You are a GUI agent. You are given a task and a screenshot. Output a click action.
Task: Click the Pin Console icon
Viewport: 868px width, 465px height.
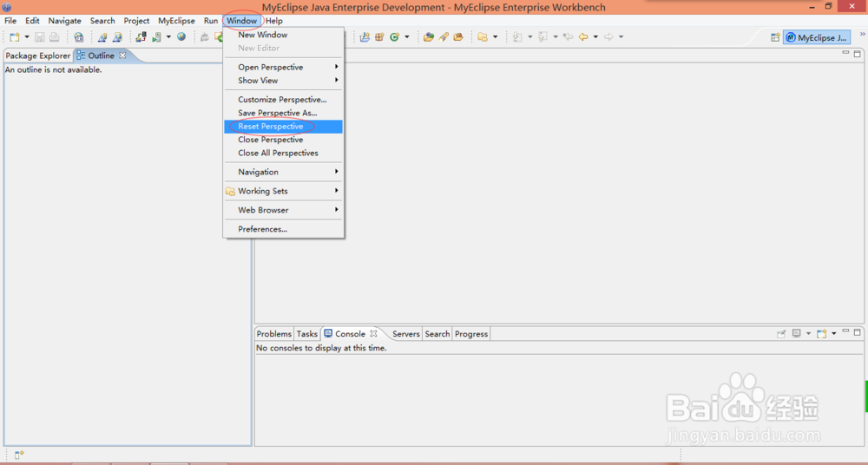(782, 334)
